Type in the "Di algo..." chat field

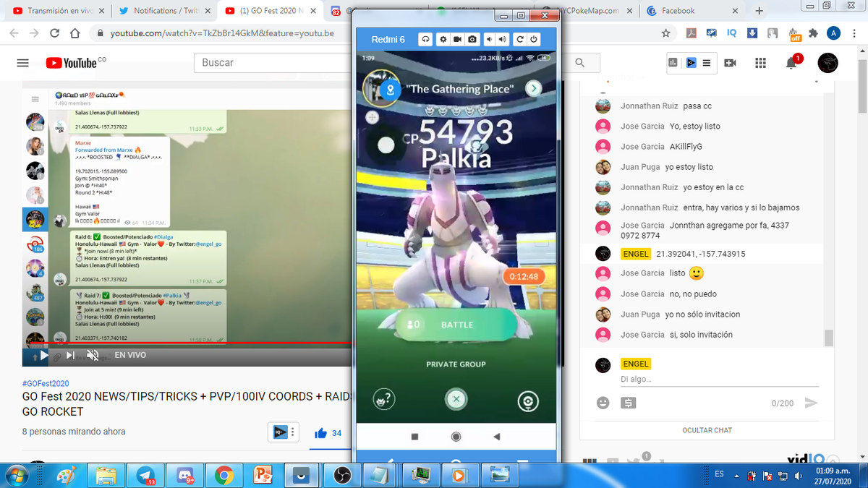click(x=720, y=379)
